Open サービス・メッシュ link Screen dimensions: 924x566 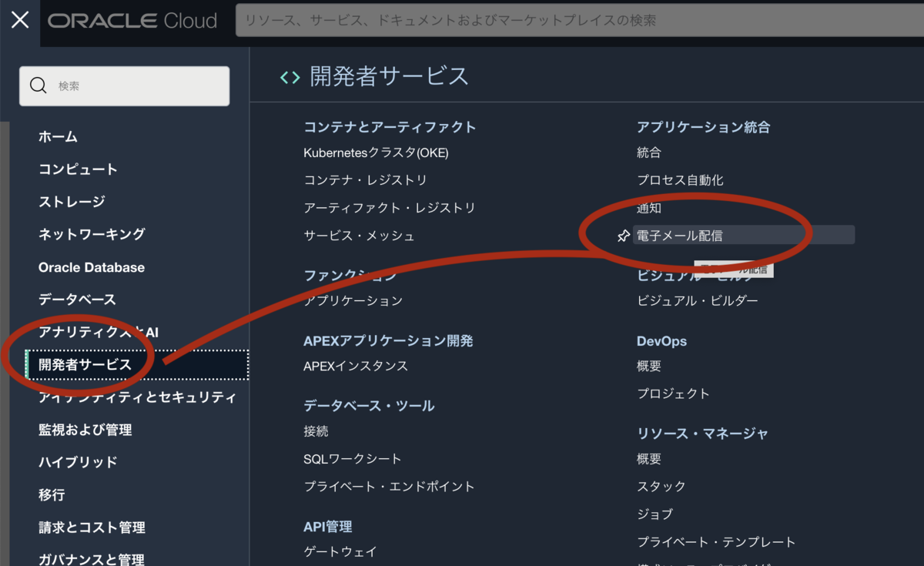359,236
